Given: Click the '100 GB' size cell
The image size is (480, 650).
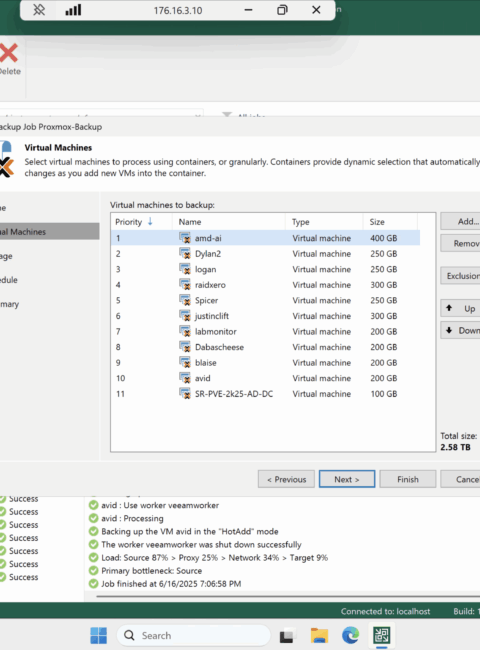Looking at the screenshot, I should tap(384, 394).
